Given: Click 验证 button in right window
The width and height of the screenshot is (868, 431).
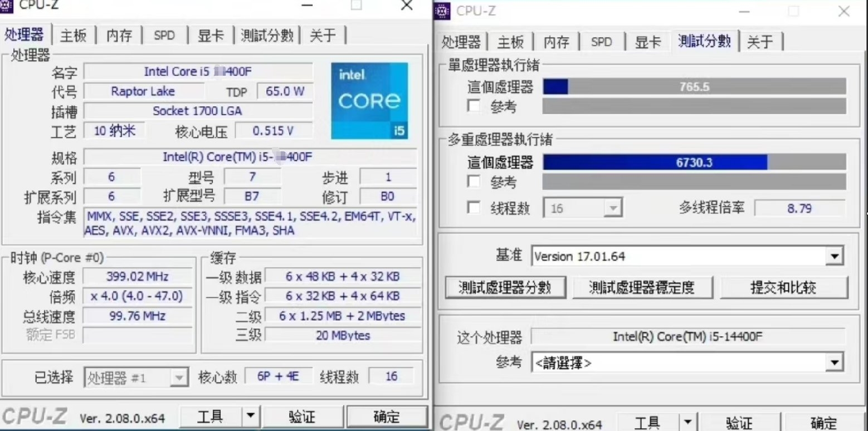Looking at the screenshot, I should click(740, 423).
